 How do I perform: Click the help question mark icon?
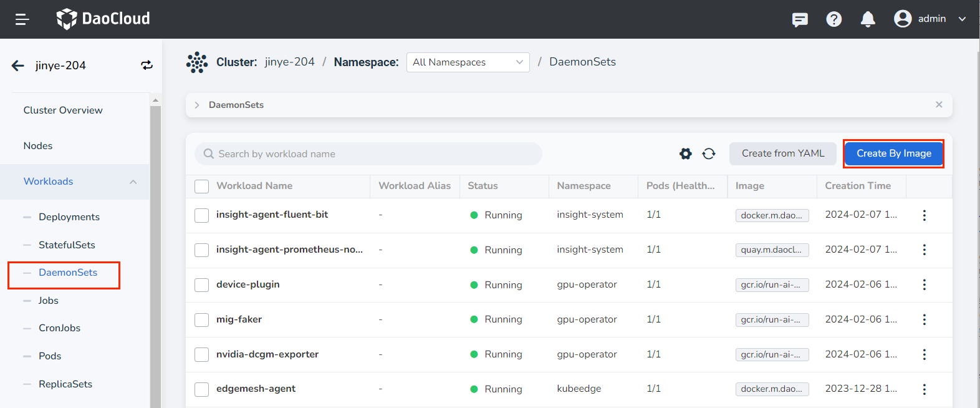click(833, 19)
